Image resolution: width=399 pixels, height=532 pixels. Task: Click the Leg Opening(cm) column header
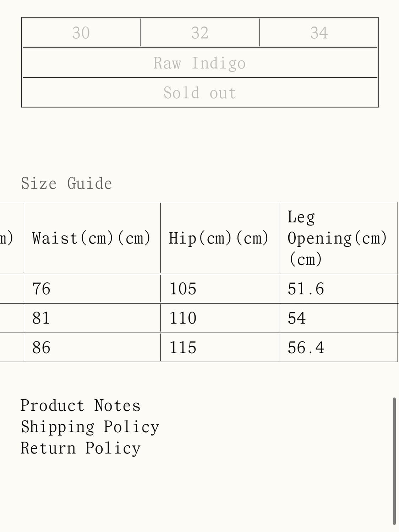tap(338, 238)
